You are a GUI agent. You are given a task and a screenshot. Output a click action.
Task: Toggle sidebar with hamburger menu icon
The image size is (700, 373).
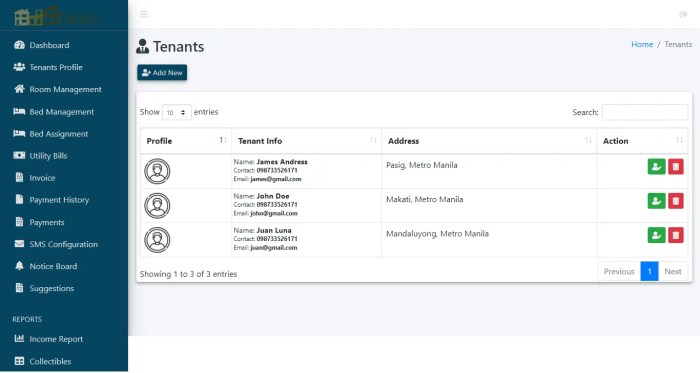point(144,14)
